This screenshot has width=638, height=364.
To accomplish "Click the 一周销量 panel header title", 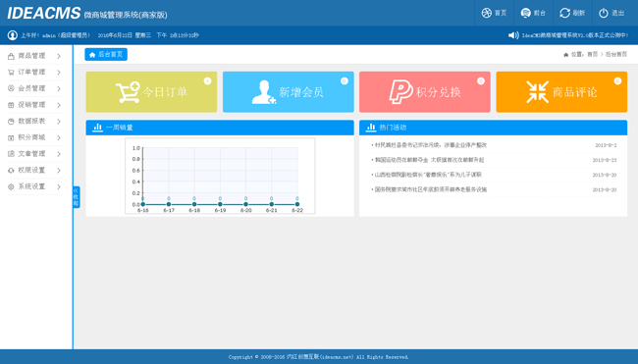I will [x=119, y=128].
